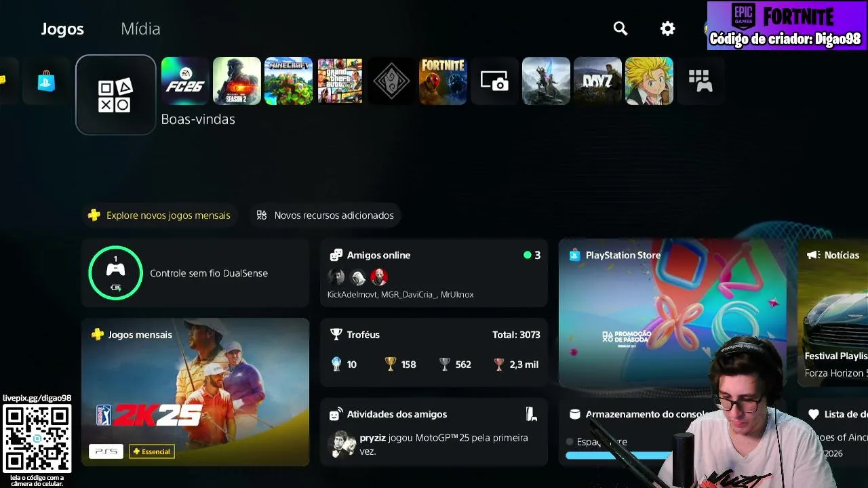Open the Notícias Forza Horizon card

(x=833, y=312)
